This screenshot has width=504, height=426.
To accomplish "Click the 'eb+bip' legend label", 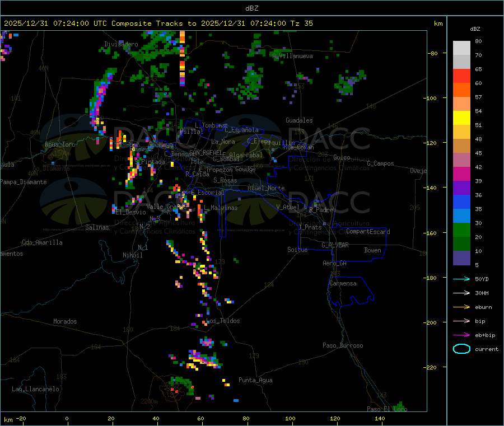I will point(485,335).
